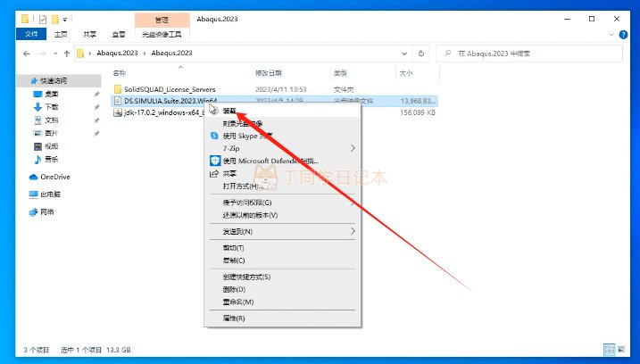The width and height of the screenshot is (640, 364).
Task: Click the SolidSQUAD folder icon
Action: [x=118, y=89]
